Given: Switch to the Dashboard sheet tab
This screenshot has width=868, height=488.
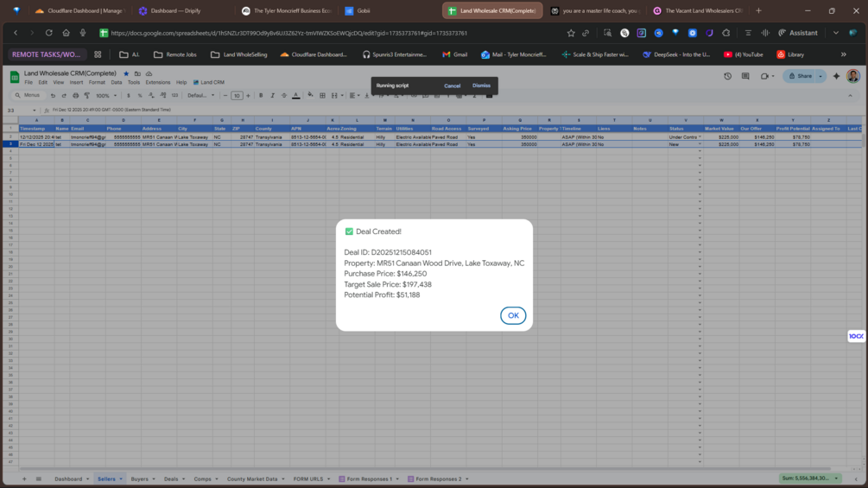Looking at the screenshot, I should pyautogui.click(x=68, y=479).
